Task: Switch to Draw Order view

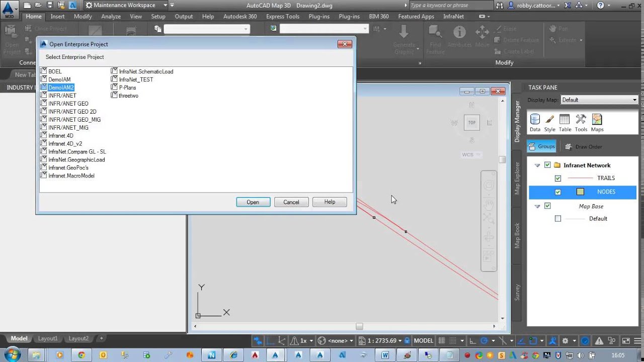Action: click(x=584, y=147)
